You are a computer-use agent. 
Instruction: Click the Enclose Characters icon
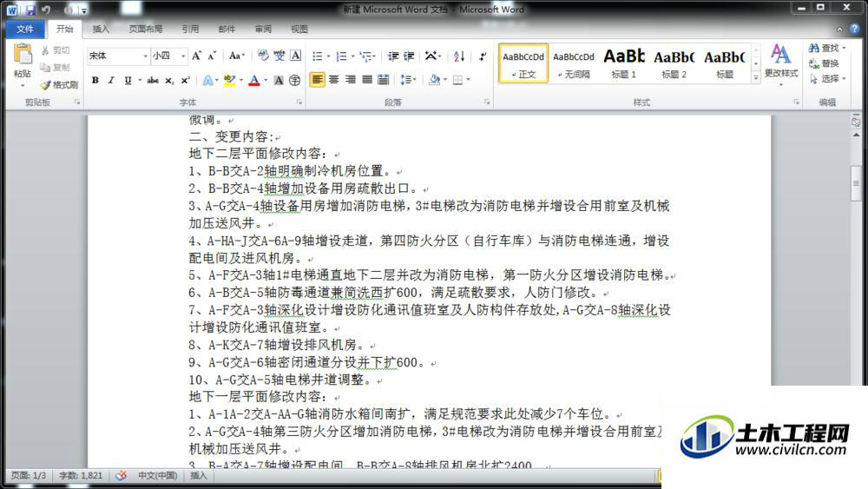294,80
